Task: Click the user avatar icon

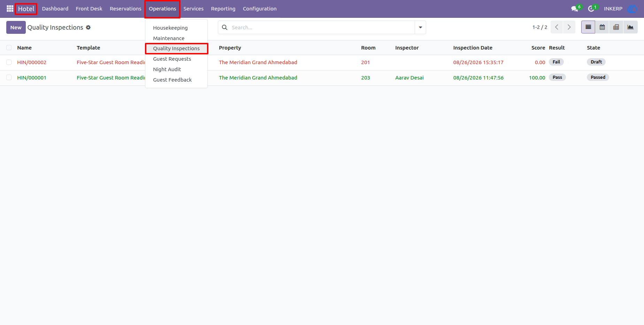Action: 632,9
